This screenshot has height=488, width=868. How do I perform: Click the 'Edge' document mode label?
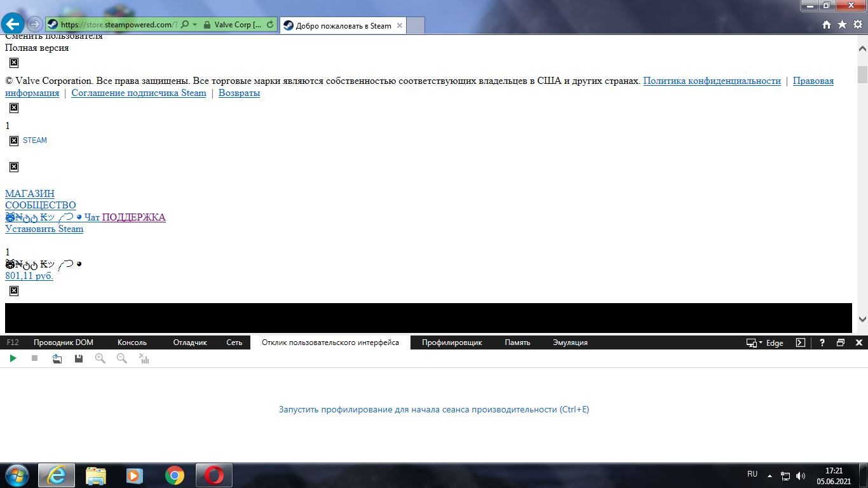coord(775,342)
